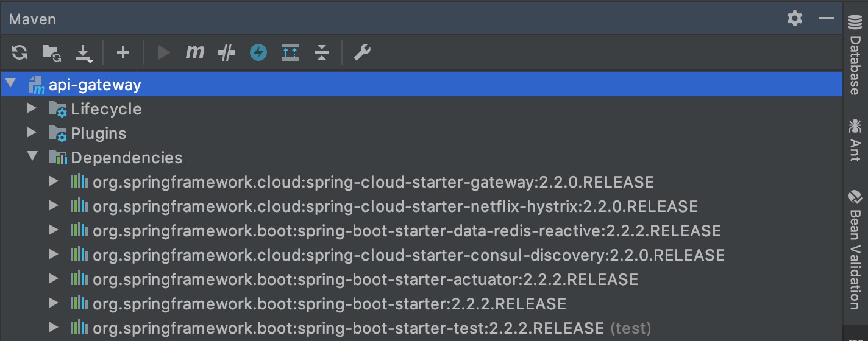This screenshot has width=868, height=341.
Task: Click Generate Sources and Update Folders icon
Action: [x=51, y=53]
